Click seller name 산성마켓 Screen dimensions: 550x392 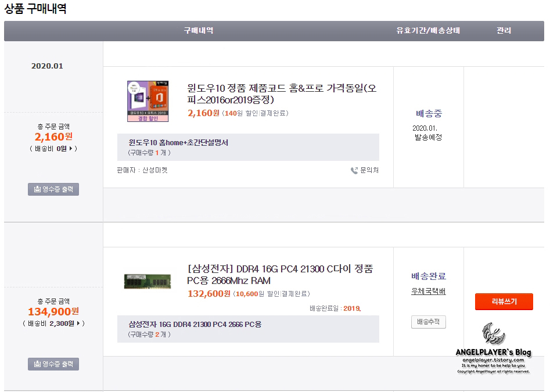click(x=154, y=170)
